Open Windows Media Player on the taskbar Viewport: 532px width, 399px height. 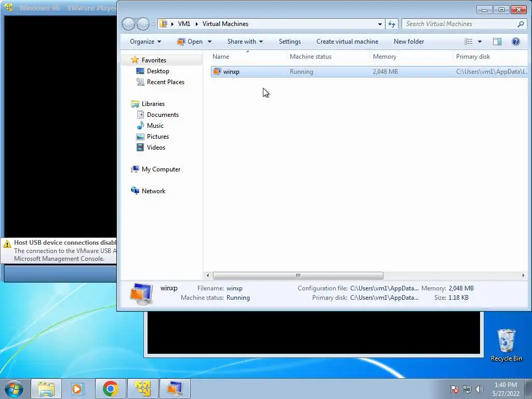[77, 389]
